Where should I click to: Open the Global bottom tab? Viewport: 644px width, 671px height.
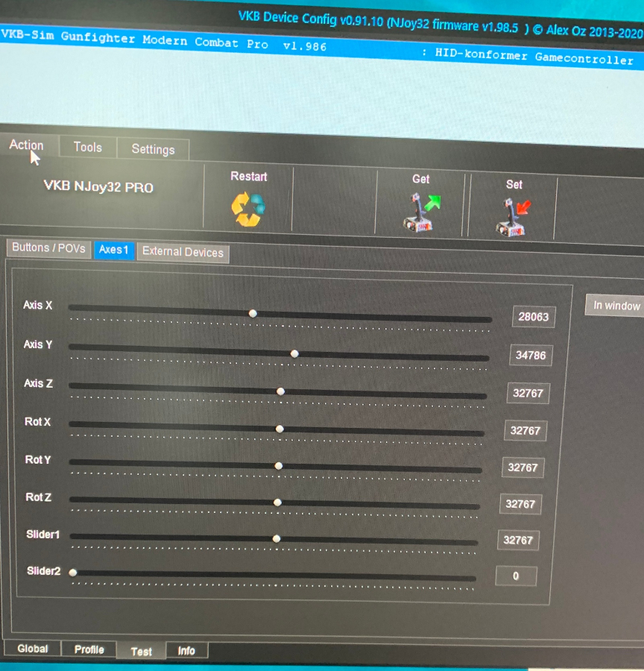click(x=33, y=649)
